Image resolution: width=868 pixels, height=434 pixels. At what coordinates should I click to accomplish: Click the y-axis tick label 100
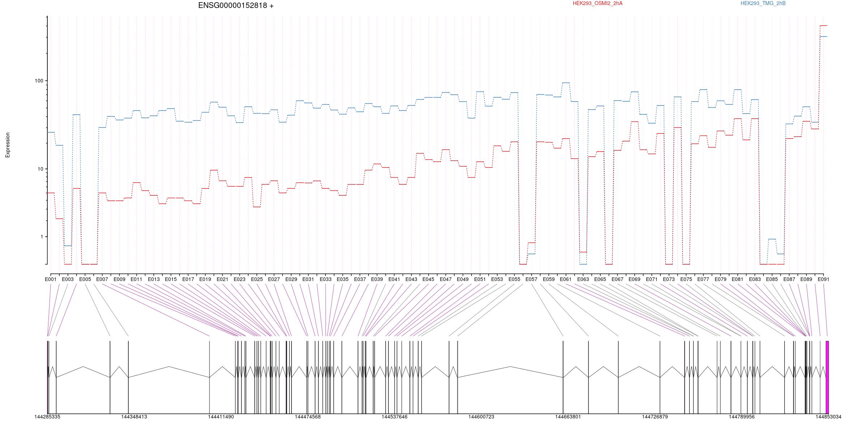39,81
